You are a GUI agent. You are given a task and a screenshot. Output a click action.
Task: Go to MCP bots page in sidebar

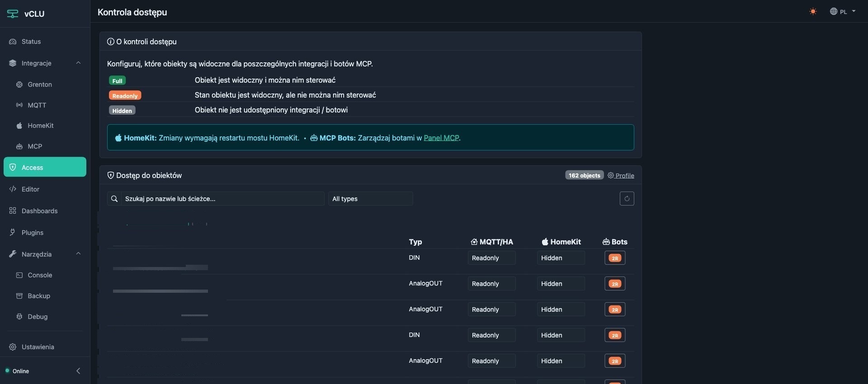coord(35,146)
